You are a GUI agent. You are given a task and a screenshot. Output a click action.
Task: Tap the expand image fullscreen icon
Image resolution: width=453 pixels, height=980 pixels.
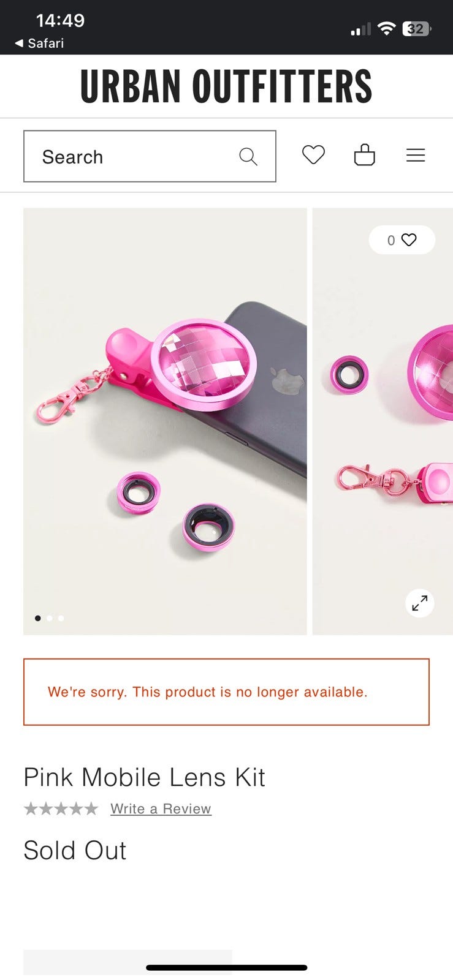pos(420,604)
